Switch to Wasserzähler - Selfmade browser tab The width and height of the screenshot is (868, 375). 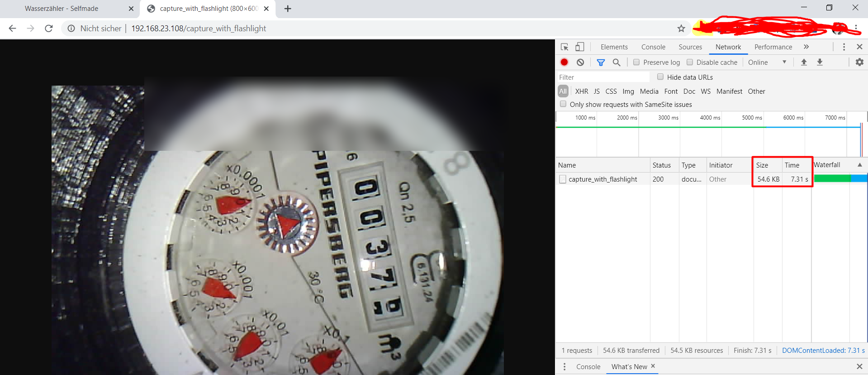[x=62, y=9]
